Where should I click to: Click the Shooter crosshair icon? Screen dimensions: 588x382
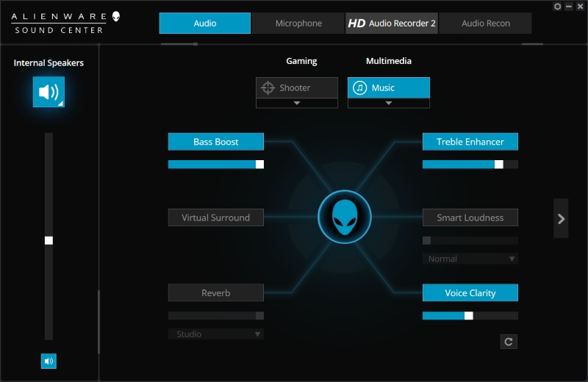[268, 88]
